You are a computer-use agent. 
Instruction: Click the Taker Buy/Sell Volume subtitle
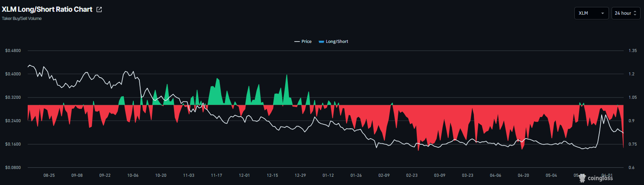[x=22, y=19]
